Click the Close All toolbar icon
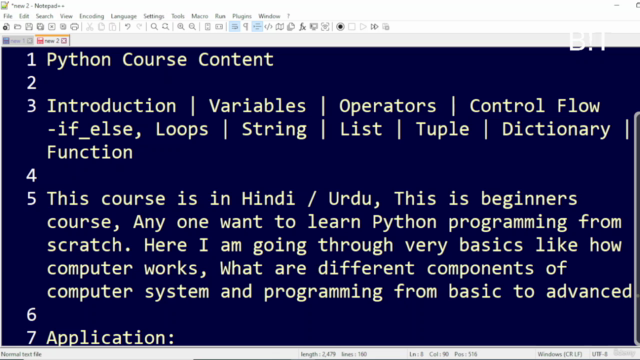Viewport: 640px width, 360px height. pyautogui.click(x=63, y=27)
